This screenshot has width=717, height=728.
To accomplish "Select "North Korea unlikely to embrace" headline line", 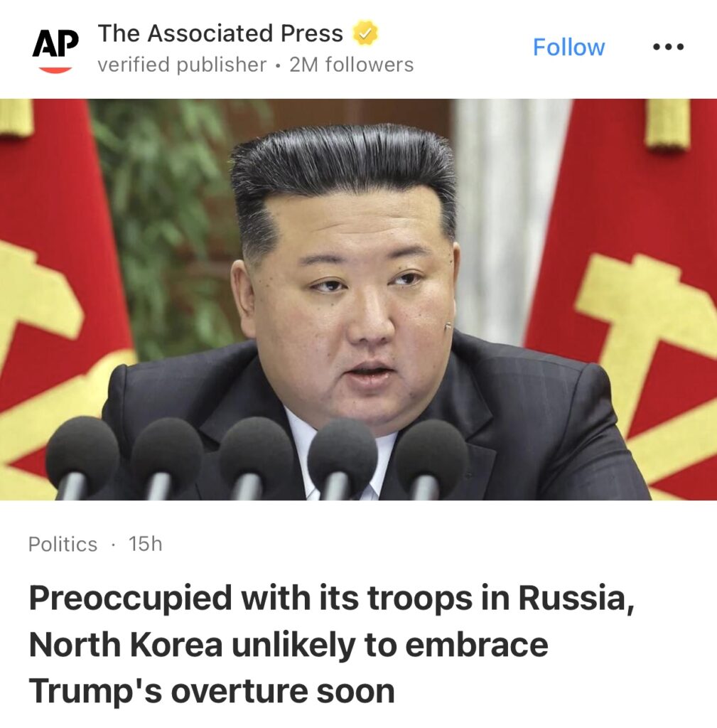I will tap(289, 646).
